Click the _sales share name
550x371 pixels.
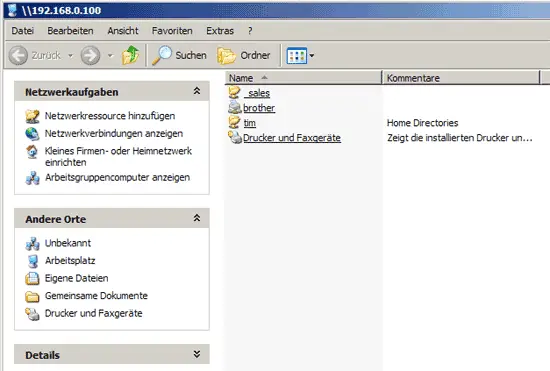[257, 93]
